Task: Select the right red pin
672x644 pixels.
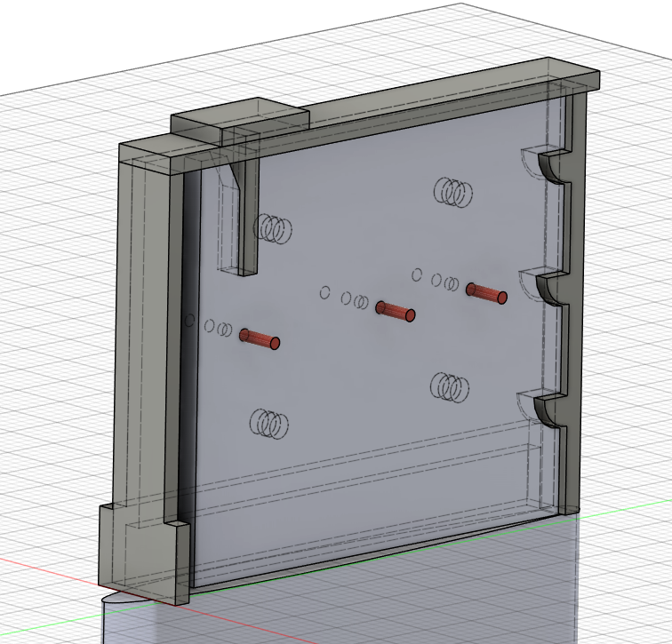Action: 485,293
